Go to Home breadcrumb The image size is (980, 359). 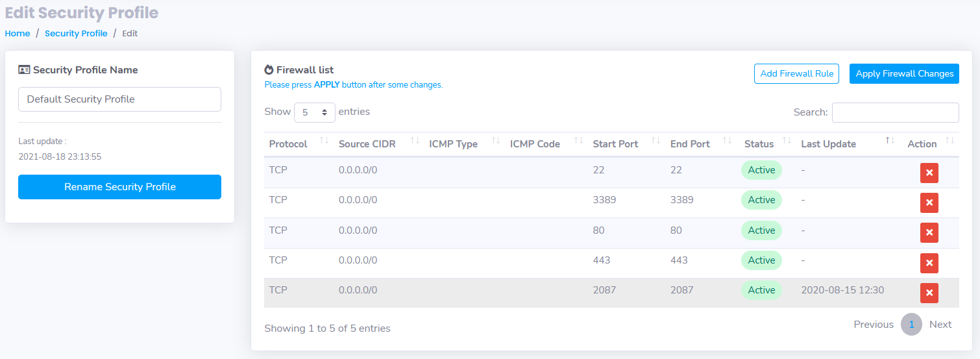(18, 33)
